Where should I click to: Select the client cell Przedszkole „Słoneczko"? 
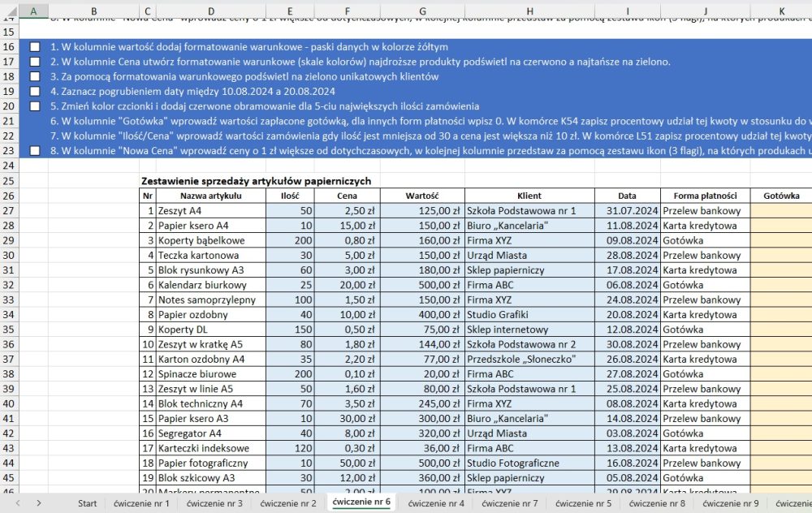coord(529,359)
